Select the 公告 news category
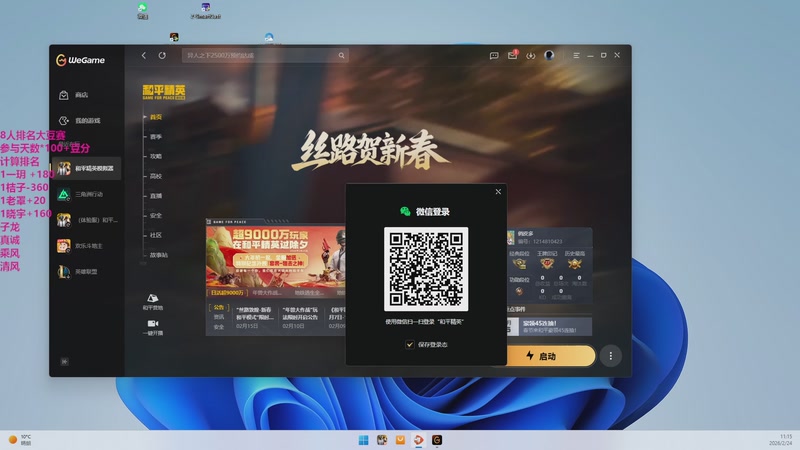The height and width of the screenshot is (450, 800). (x=218, y=307)
